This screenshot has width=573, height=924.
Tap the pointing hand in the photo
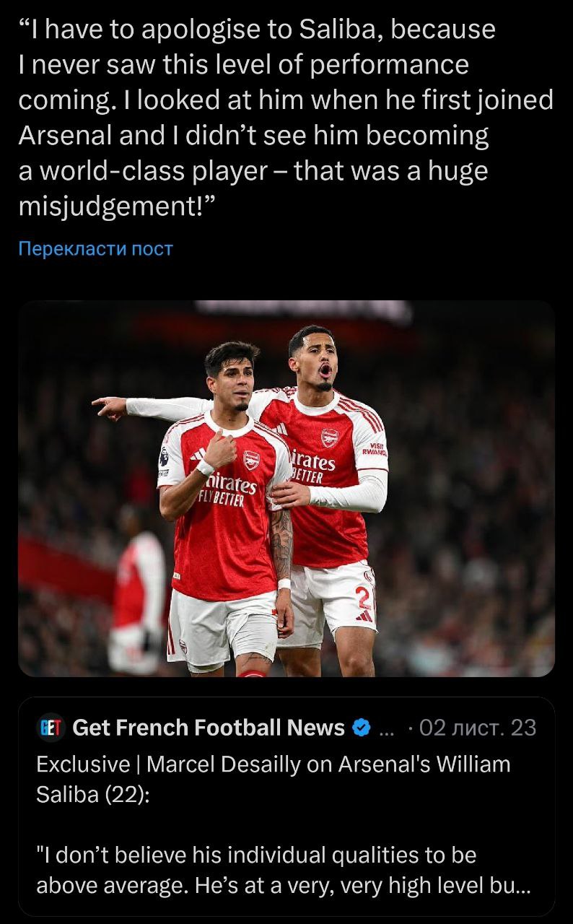click(110, 408)
